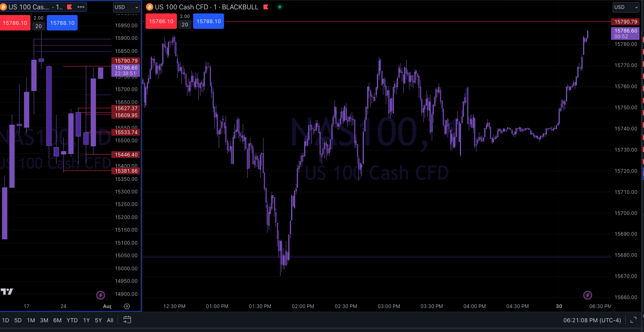Click the 04:00 PM time axis label
The image size is (644, 332).
click(474, 306)
